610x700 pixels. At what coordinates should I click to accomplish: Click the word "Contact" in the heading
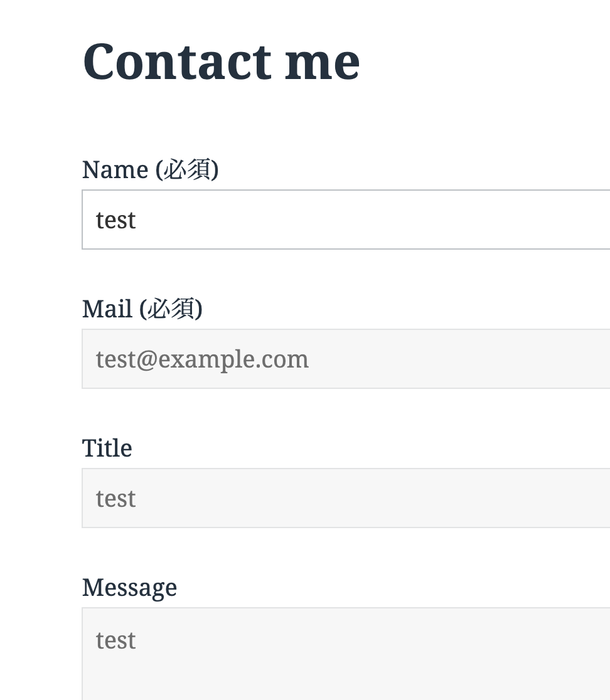(176, 61)
